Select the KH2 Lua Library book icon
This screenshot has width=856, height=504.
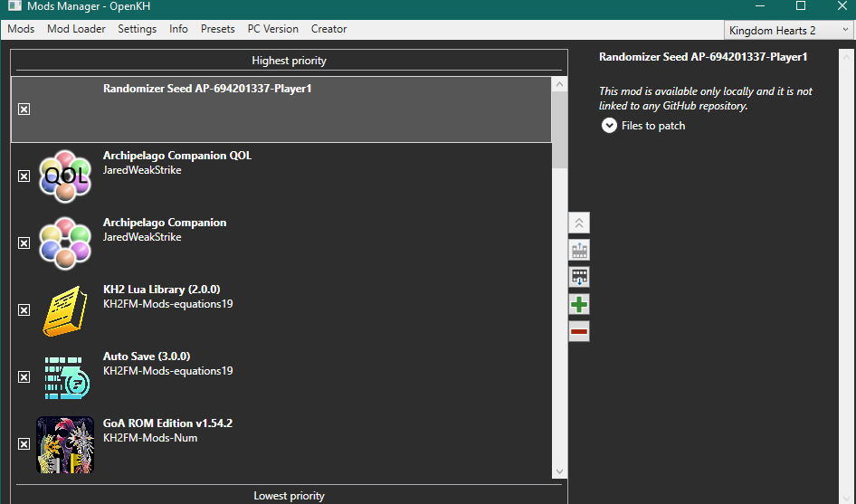pyautogui.click(x=65, y=310)
